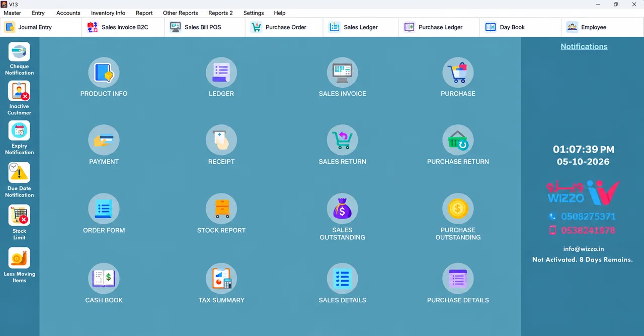644x336 pixels.
Task: Open the Receipt icon
Action: (221, 140)
